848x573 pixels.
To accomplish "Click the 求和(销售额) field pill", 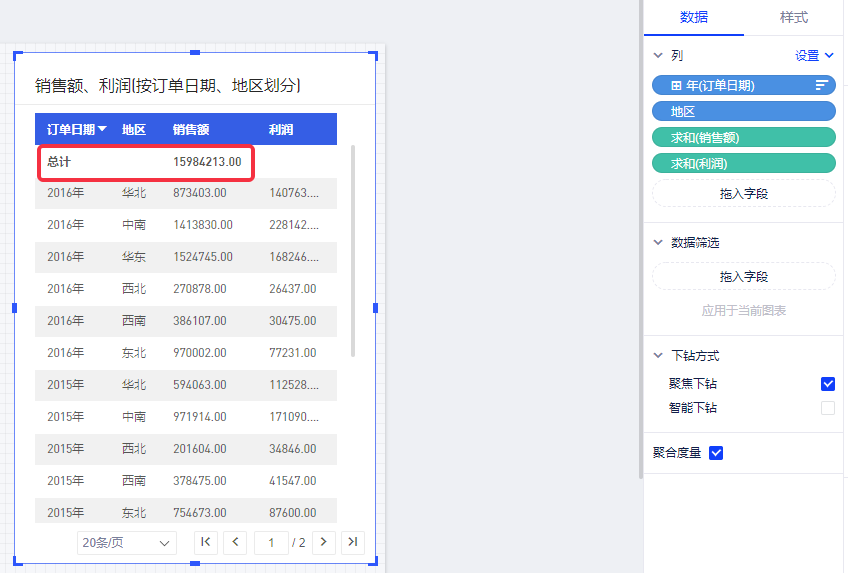I will 743,137.
